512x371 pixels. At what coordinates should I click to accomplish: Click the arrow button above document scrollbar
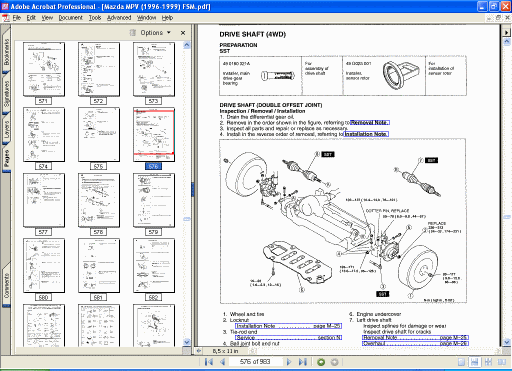click(506, 32)
